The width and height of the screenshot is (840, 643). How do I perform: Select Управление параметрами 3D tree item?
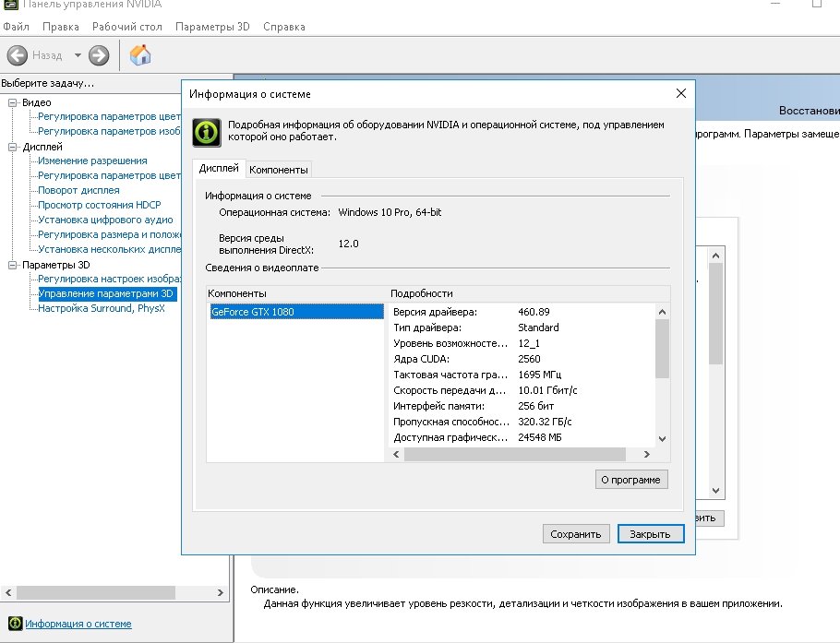pos(105,293)
